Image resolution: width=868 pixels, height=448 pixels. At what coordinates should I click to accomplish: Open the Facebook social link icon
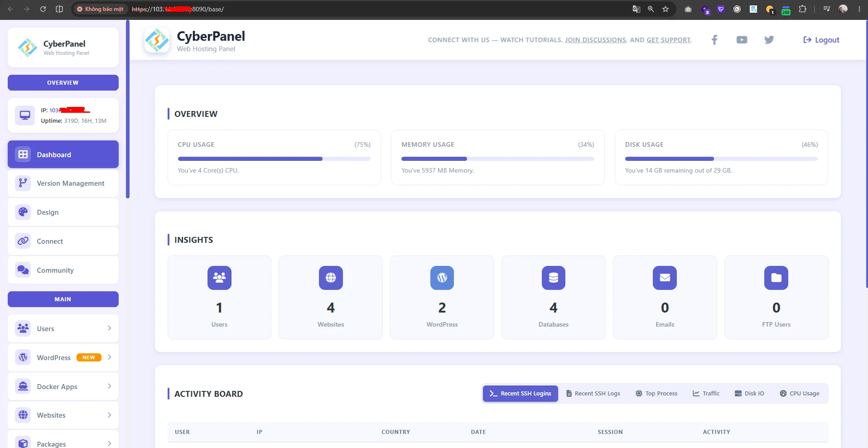tap(714, 40)
